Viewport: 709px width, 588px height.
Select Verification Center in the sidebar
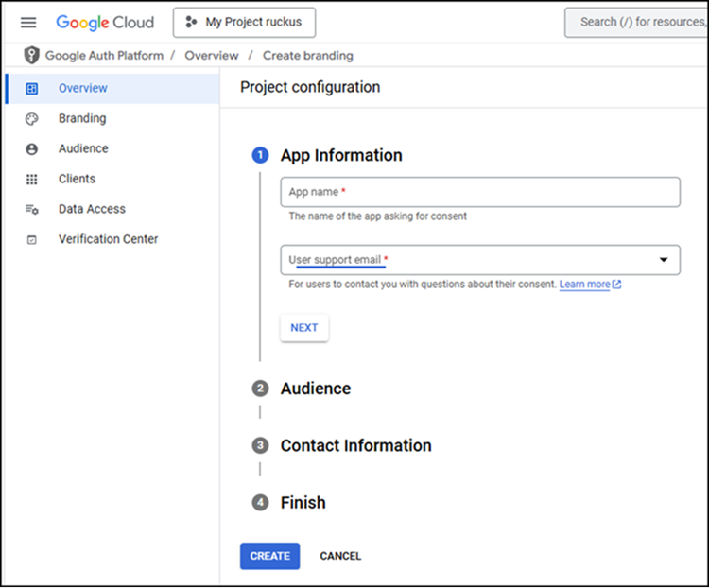point(108,239)
